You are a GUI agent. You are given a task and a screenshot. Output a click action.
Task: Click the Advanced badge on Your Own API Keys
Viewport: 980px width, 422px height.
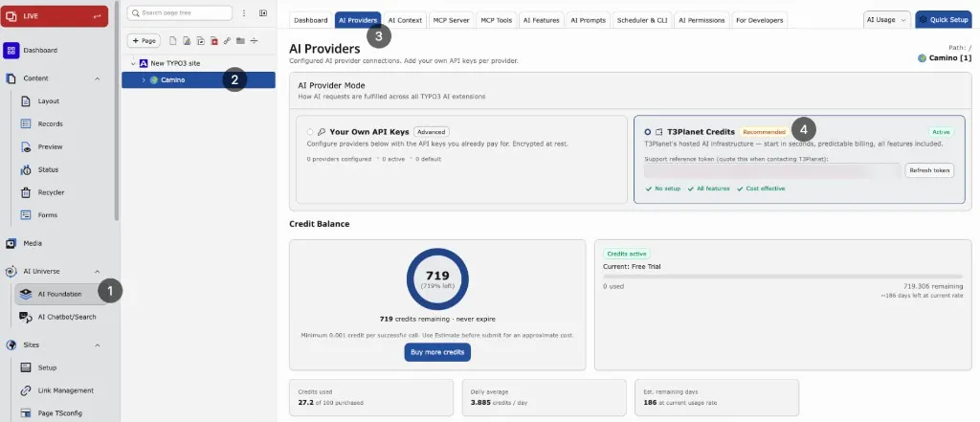(432, 132)
